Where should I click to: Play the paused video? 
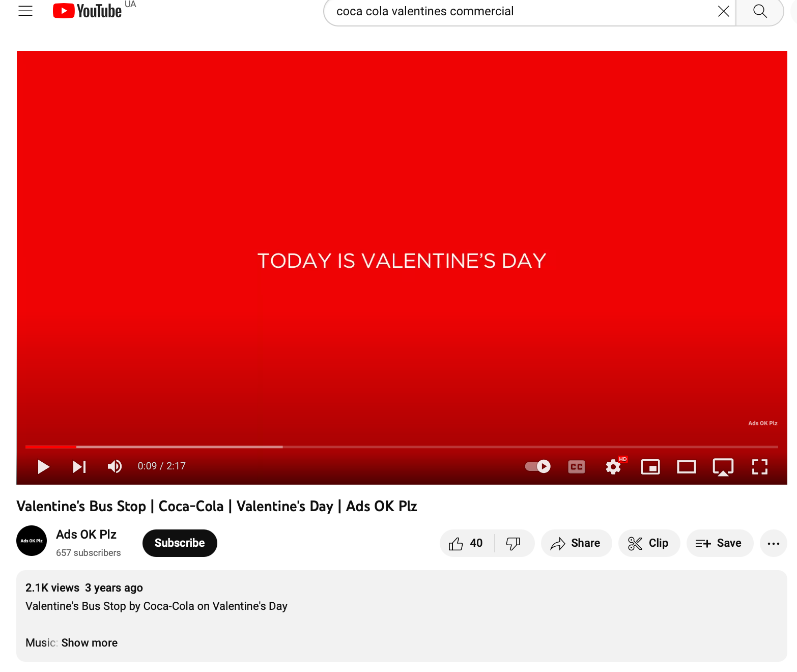44,466
